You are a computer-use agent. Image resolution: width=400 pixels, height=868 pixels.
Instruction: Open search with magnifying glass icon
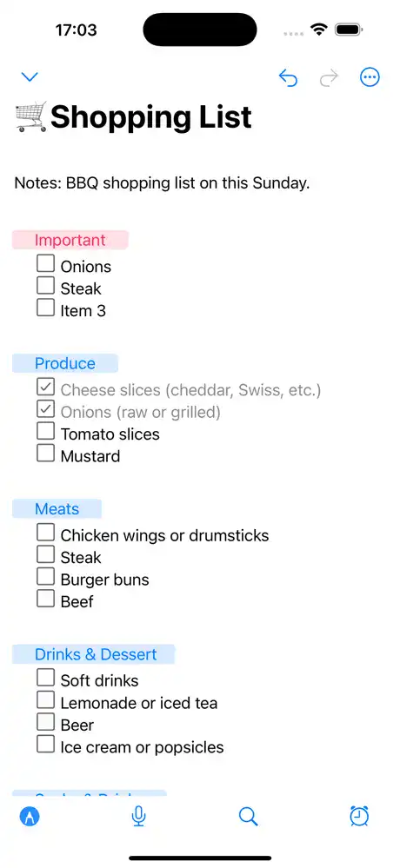(x=248, y=816)
